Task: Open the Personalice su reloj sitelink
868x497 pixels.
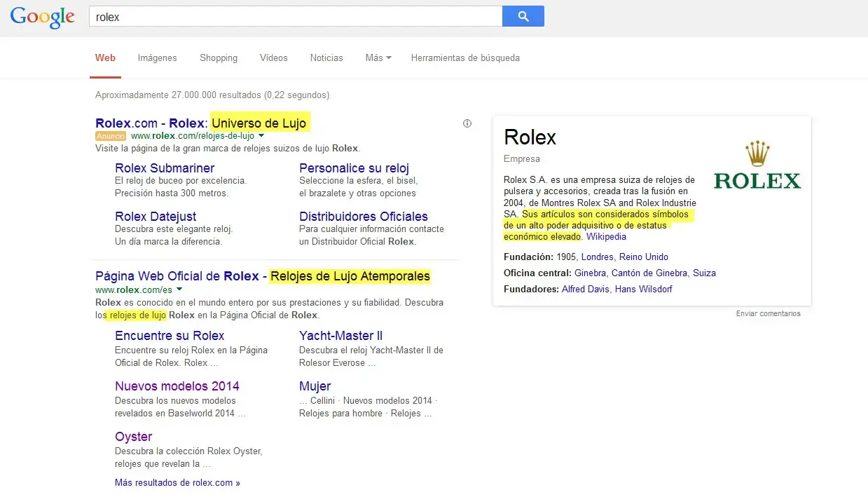Action: click(x=354, y=168)
